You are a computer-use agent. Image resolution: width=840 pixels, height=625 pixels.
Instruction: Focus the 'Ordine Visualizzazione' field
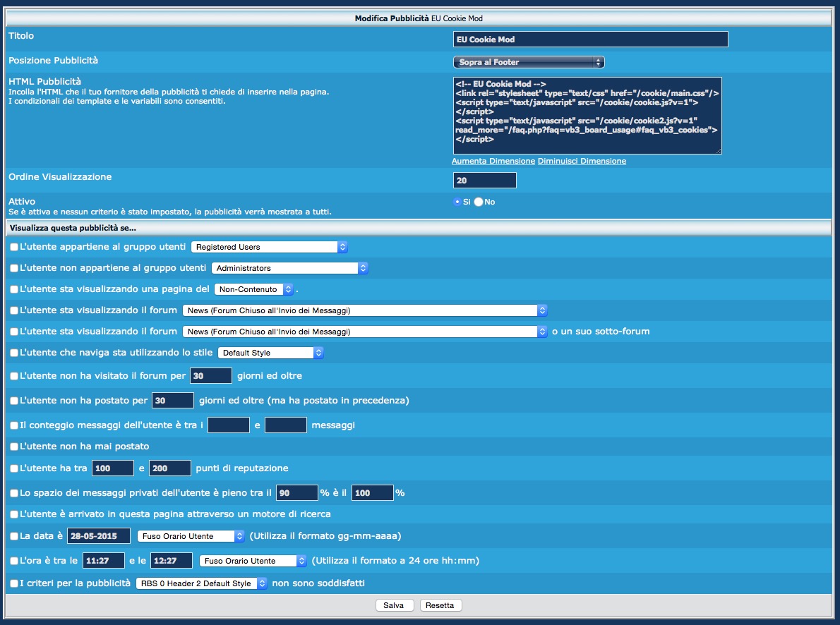tap(484, 181)
